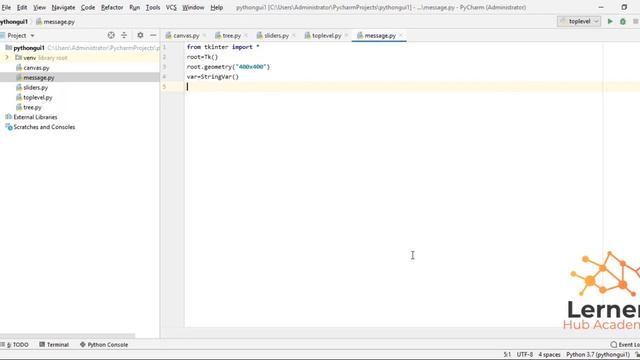Open the Tools menu
This screenshot has height=360, width=640.
pos(153,7)
